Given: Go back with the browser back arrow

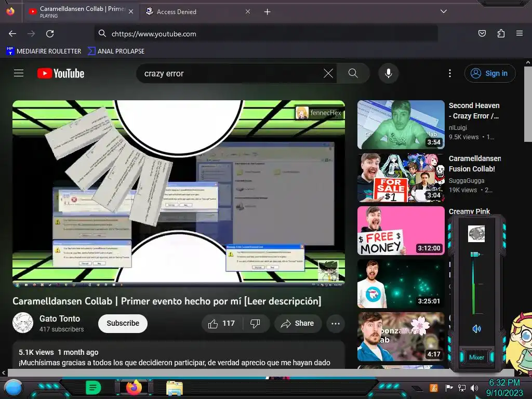Looking at the screenshot, I should tap(12, 34).
